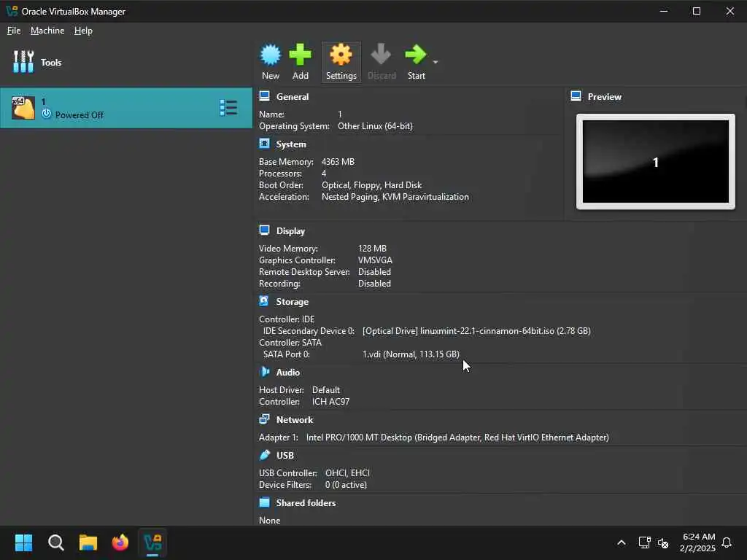Click the Discard toolbar arrow icon
The height and width of the screenshot is (560, 747).
381,55
